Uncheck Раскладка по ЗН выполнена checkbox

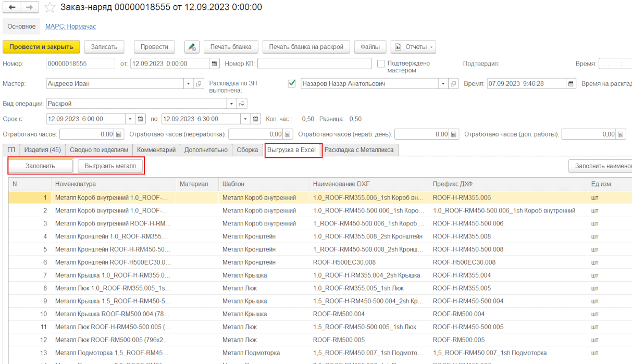click(292, 83)
